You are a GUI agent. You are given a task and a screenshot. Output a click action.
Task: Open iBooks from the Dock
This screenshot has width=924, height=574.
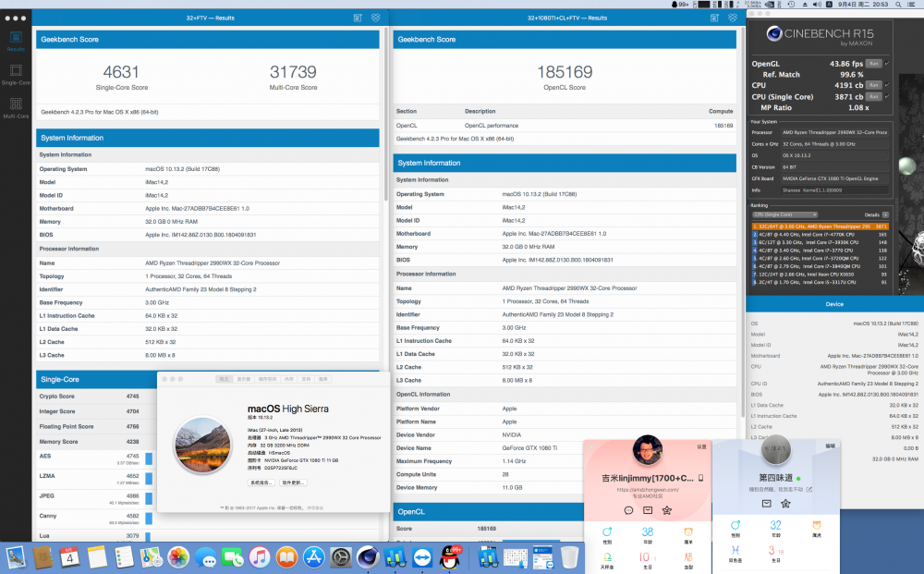[287, 557]
